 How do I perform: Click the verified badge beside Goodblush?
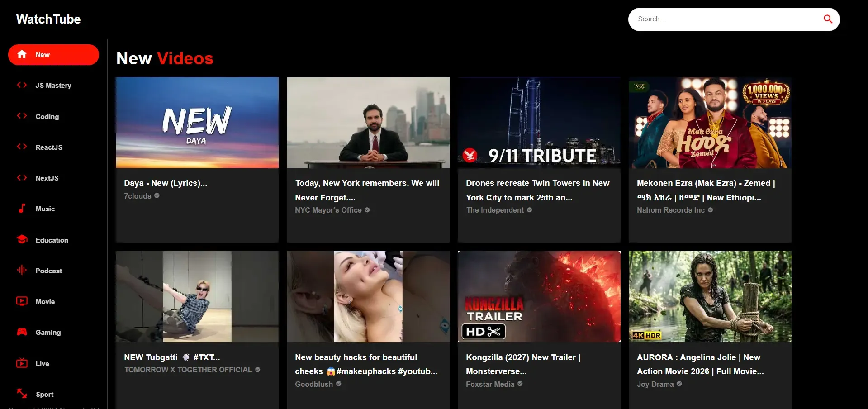pyautogui.click(x=339, y=384)
